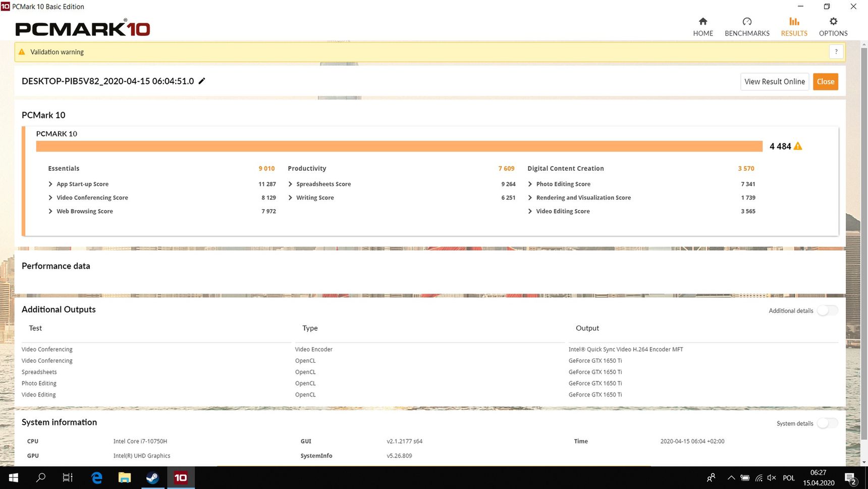Click the orange PCMark 10 score bar
The width and height of the screenshot is (868, 489).
[x=399, y=146]
